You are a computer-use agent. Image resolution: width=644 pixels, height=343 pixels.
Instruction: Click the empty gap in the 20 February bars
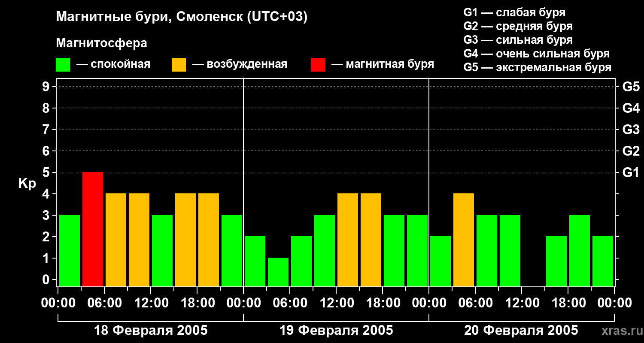533,261
